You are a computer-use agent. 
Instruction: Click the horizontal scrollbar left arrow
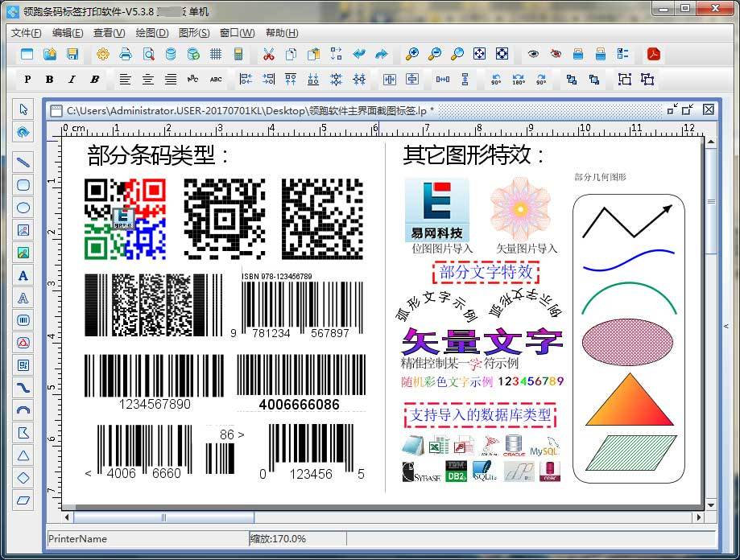[67, 517]
